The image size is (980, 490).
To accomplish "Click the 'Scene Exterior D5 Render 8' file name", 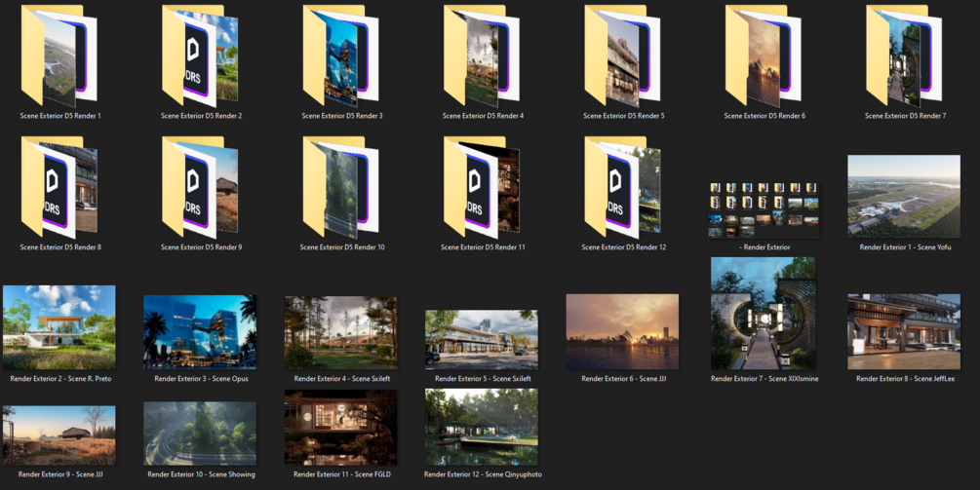I will 60,247.
